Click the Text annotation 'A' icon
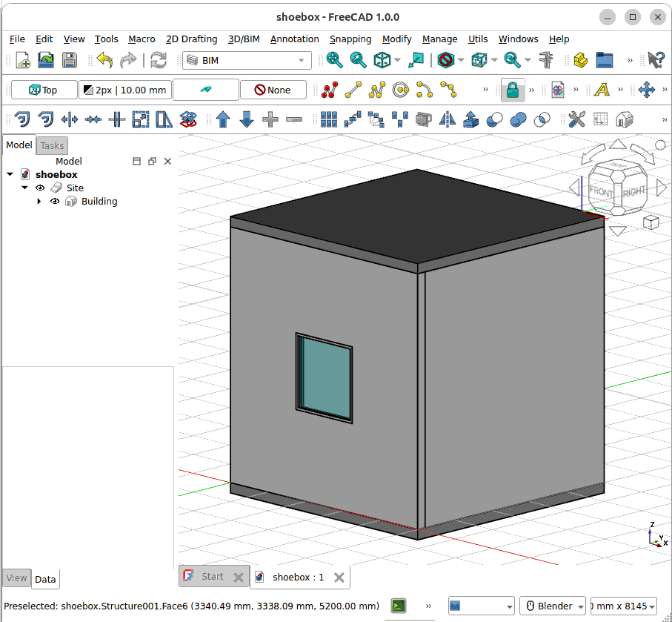This screenshot has height=622, width=672. pyautogui.click(x=602, y=90)
